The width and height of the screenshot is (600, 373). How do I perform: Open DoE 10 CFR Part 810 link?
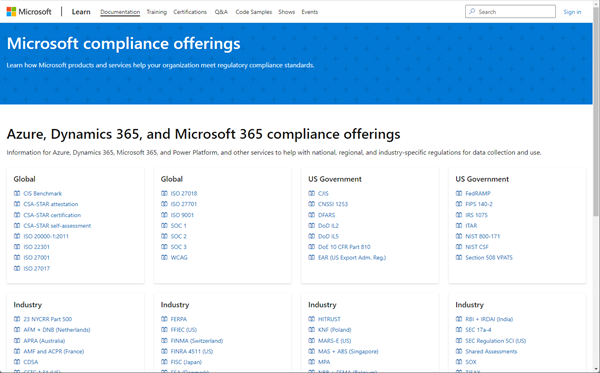pos(344,247)
